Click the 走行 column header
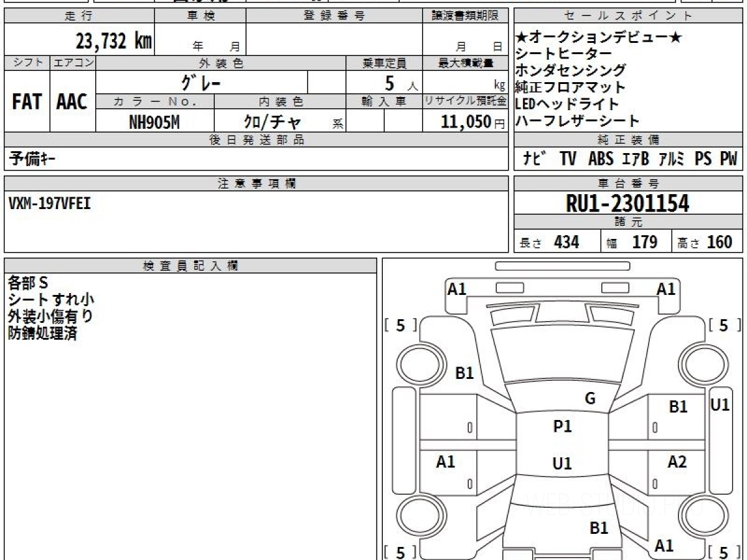Image resolution: width=747 pixels, height=560 pixels. [x=78, y=16]
